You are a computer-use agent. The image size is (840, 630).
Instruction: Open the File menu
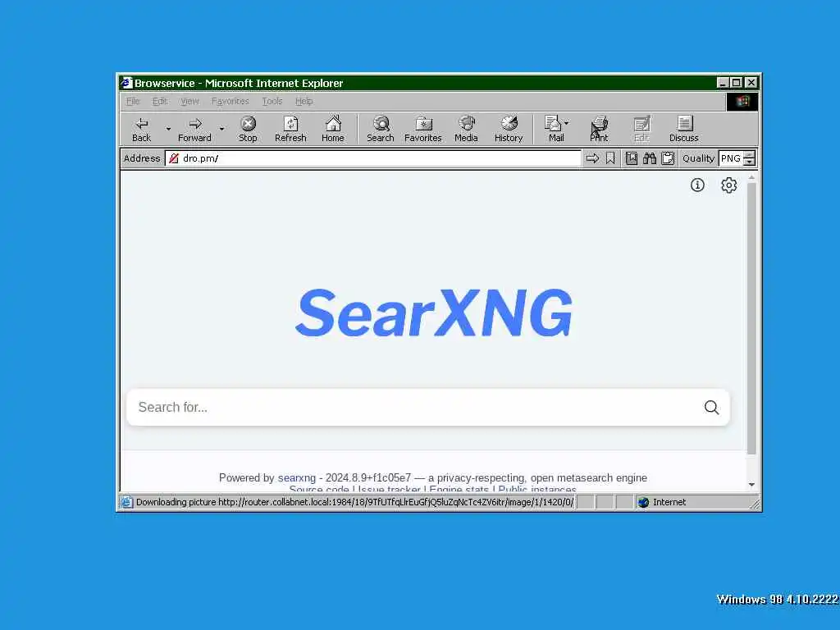[x=133, y=101]
